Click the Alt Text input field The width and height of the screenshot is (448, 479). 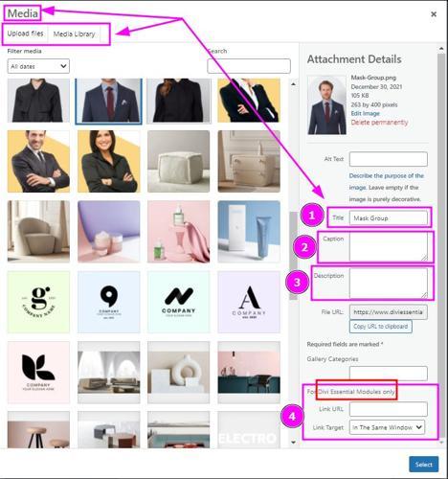coord(389,159)
